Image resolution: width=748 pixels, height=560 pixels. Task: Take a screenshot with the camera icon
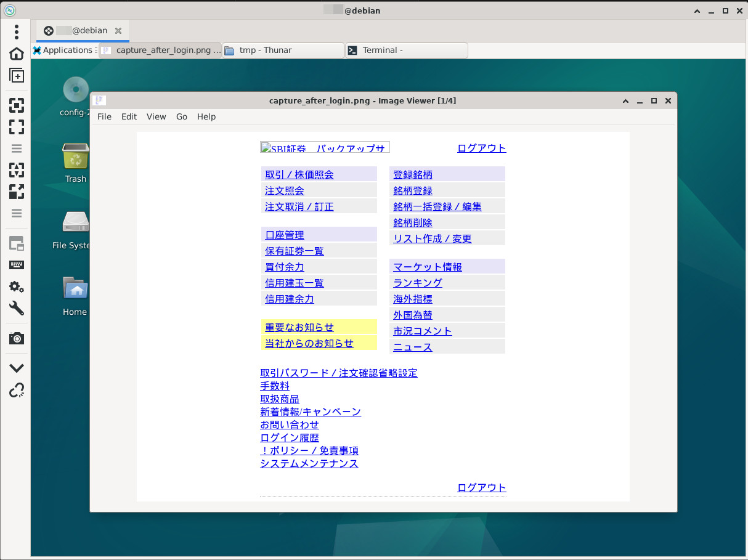[17, 338]
